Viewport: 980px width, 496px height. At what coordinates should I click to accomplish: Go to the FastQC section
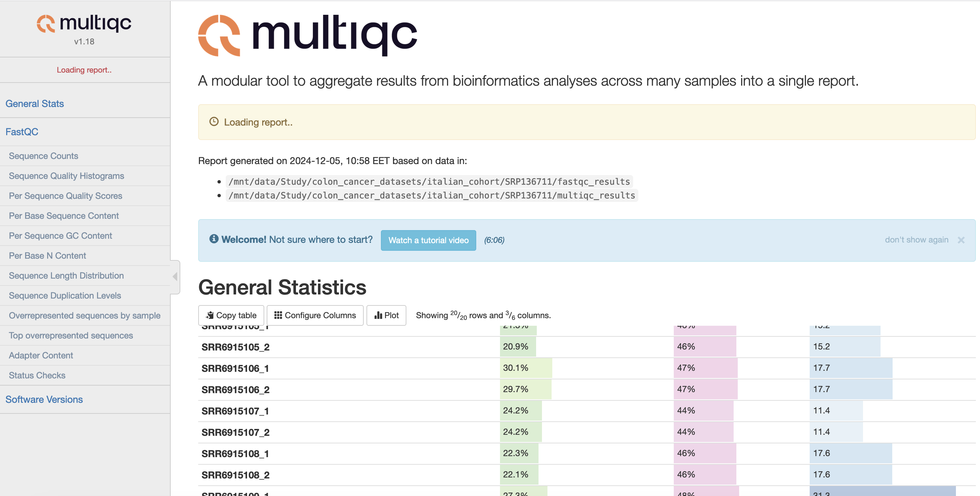[x=22, y=132]
